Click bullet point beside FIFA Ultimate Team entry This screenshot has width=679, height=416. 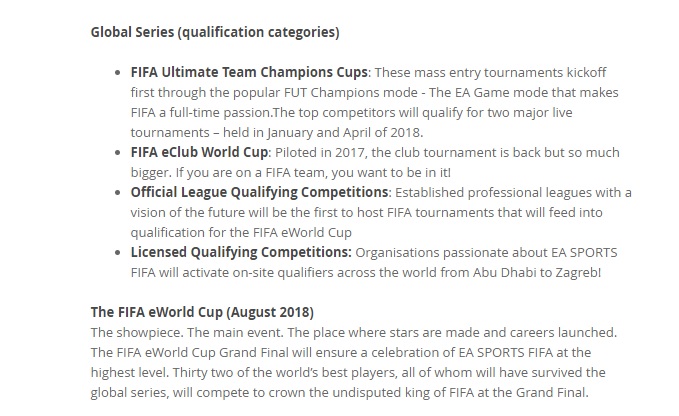click(x=121, y=74)
